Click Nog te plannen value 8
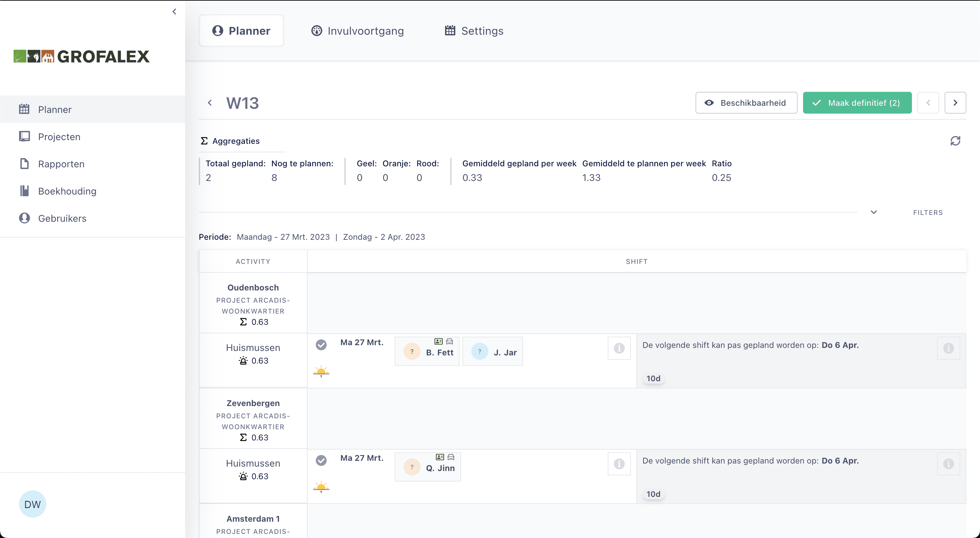980x538 pixels. tap(274, 178)
